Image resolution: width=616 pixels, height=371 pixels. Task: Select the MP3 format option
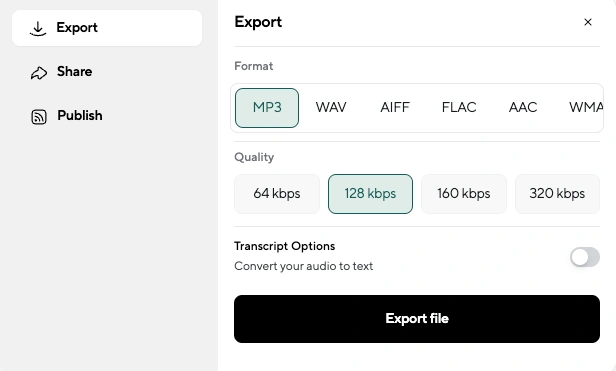(267, 108)
